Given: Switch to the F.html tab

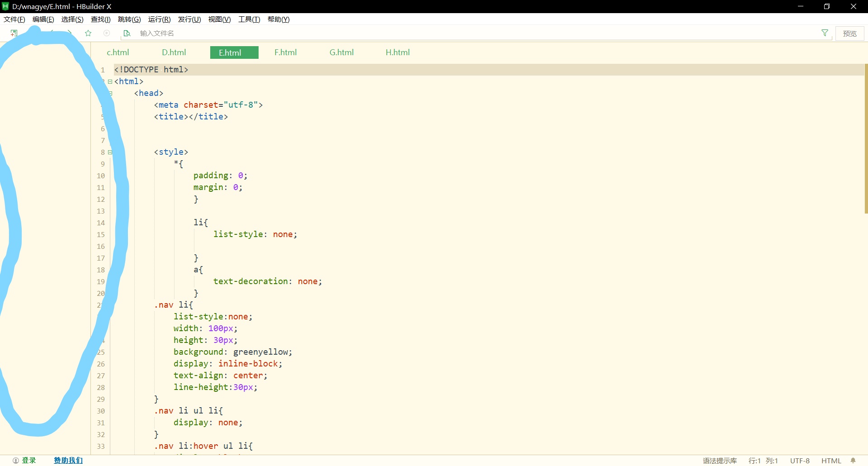Looking at the screenshot, I should coord(286,52).
